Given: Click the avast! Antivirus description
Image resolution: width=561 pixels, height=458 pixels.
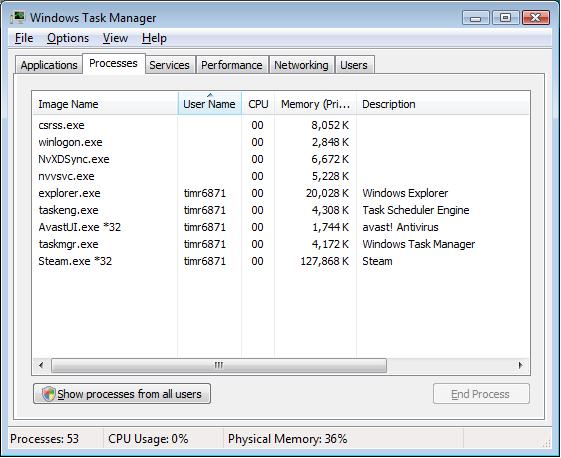Looking at the screenshot, I should tap(400, 227).
